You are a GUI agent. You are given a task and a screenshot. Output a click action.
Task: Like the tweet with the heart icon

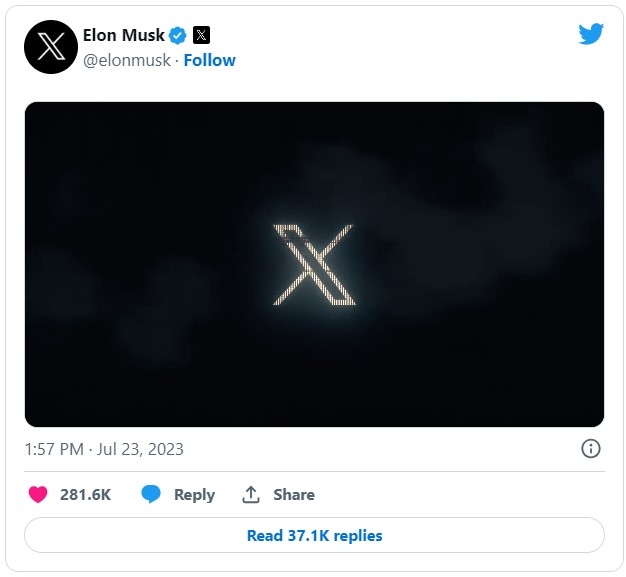point(38,494)
